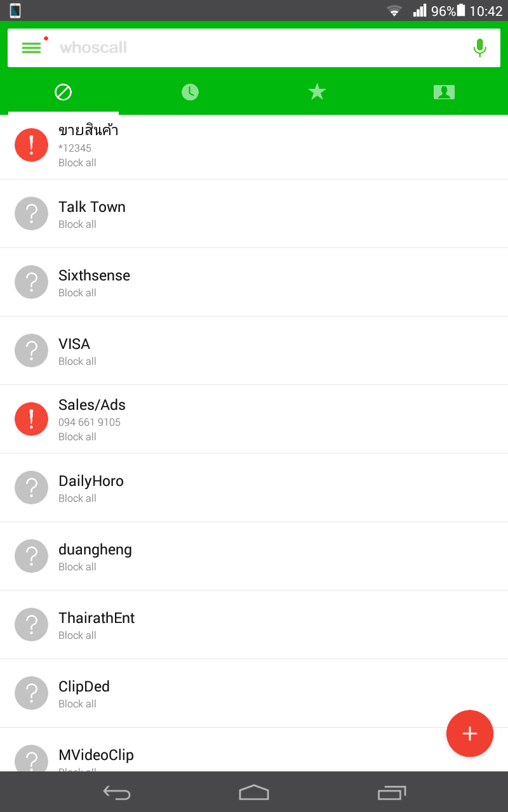Select the block list tab icon
508x812 pixels.
point(63,92)
